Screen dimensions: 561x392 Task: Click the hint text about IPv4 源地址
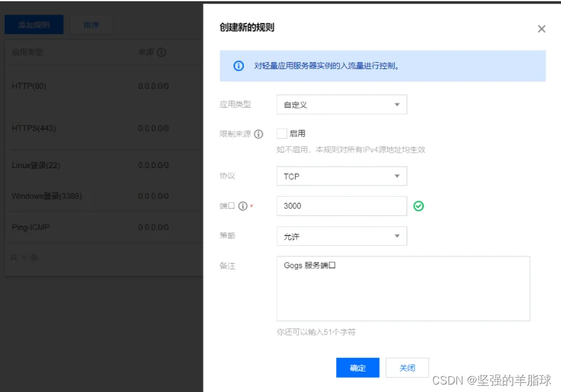(351, 150)
